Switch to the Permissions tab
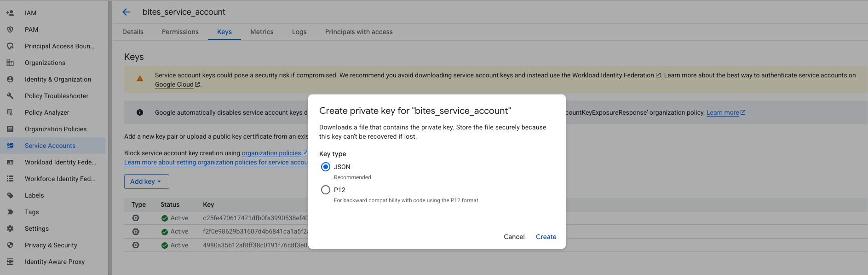 [x=180, y=32]
